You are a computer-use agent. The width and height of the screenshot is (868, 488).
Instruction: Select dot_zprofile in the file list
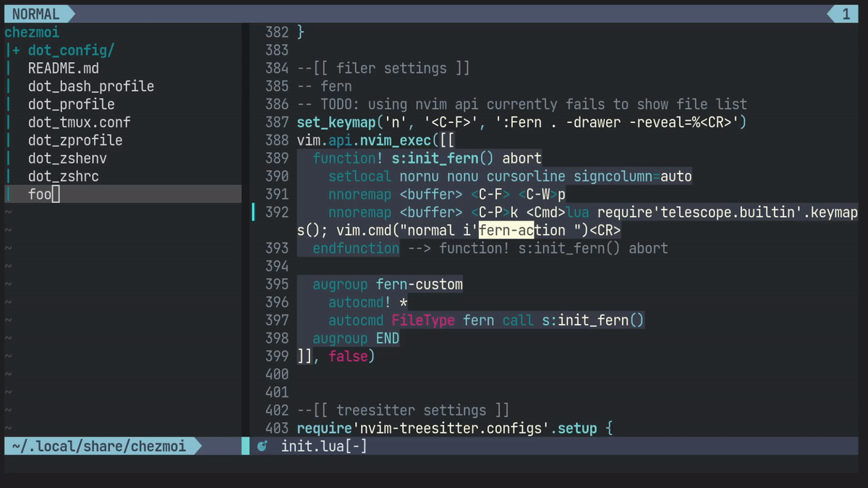pos(75,141)
